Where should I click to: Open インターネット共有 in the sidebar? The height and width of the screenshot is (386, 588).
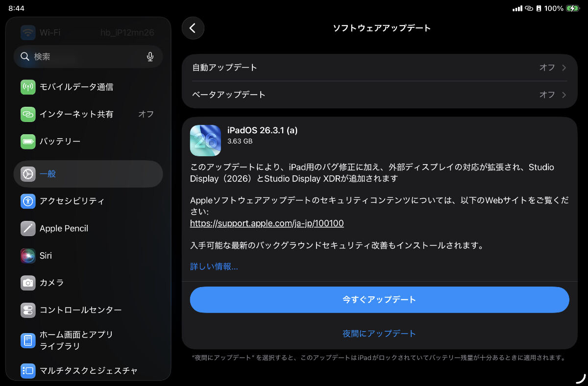point(88,114)
